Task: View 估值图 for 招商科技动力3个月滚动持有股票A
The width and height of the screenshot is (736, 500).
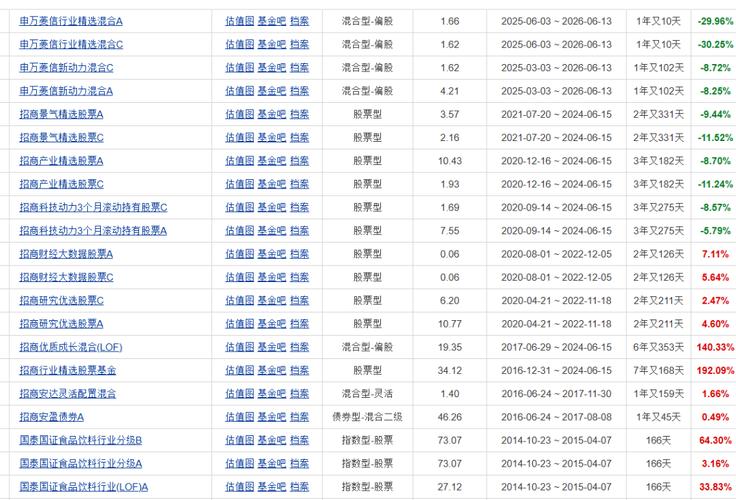Action: 239,231
